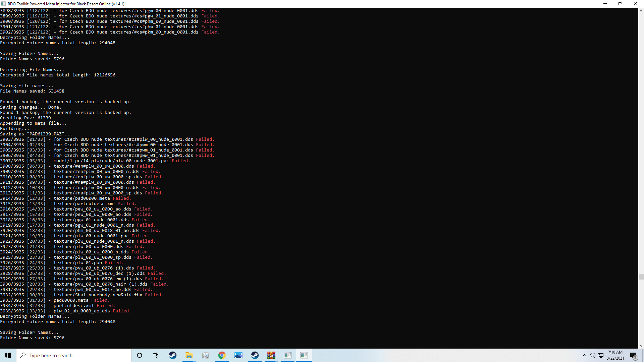The width and height of the screenshot is (644, 362).
Task: Click the Cortana circle icon
Action: tap(140, 355)
